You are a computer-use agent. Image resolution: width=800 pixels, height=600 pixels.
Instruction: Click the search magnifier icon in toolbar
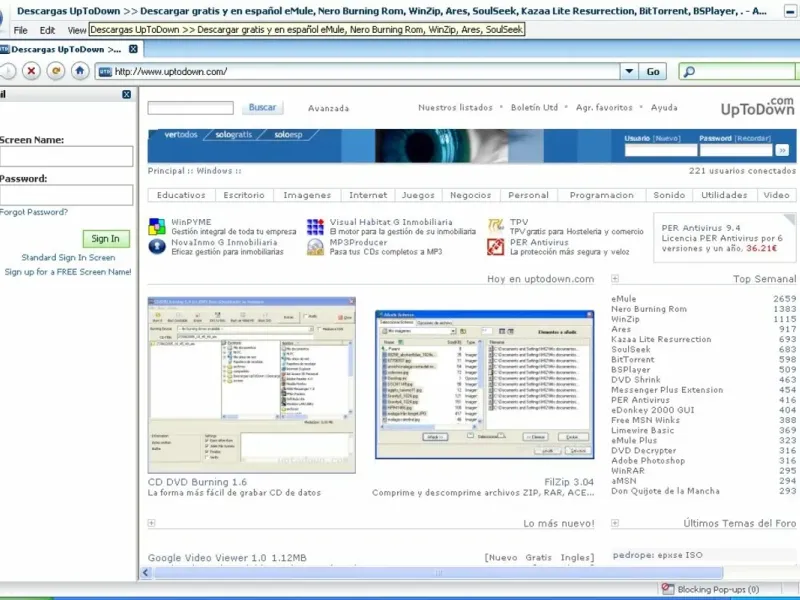tap(689, 71)
